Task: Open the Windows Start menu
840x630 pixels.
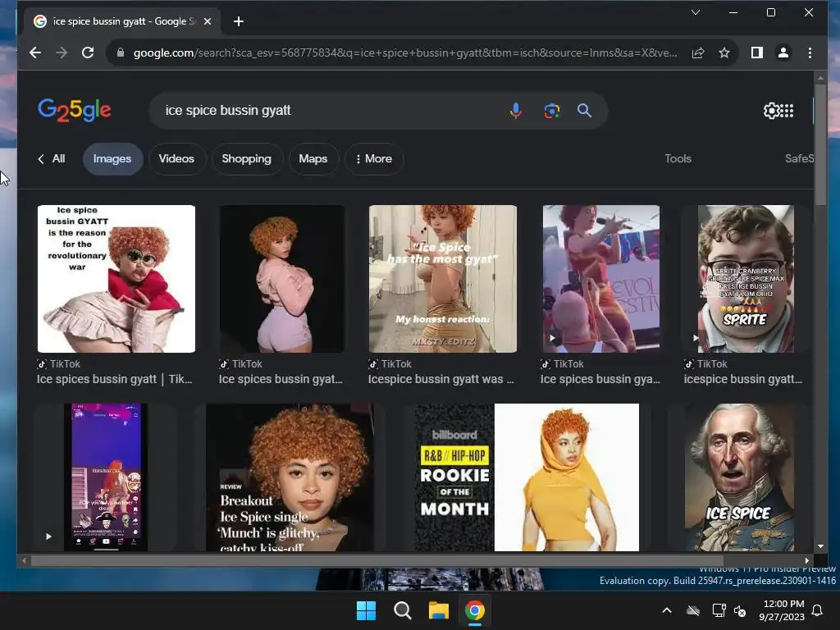Action: pyautogui.click(x=367, y=610)
